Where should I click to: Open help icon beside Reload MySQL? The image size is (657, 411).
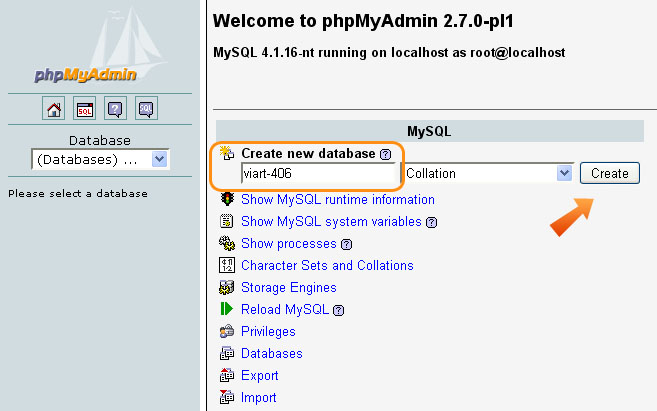click(339, 310)
